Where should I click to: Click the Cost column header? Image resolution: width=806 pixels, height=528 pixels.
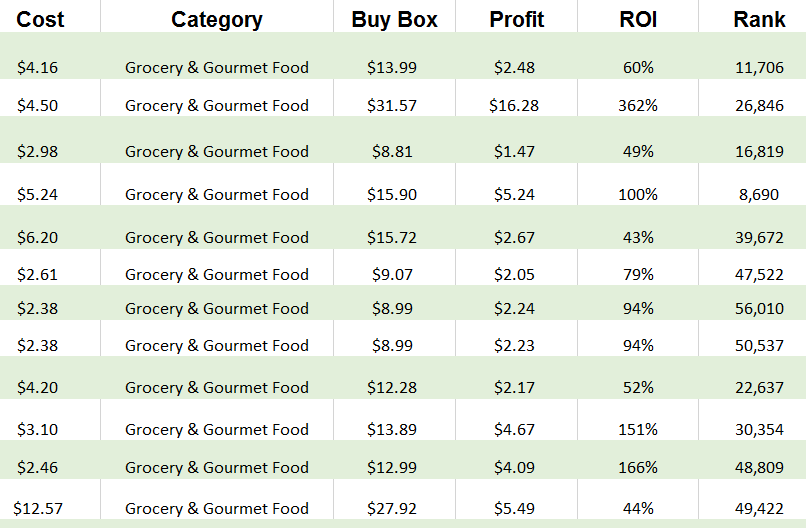point(40,20)
